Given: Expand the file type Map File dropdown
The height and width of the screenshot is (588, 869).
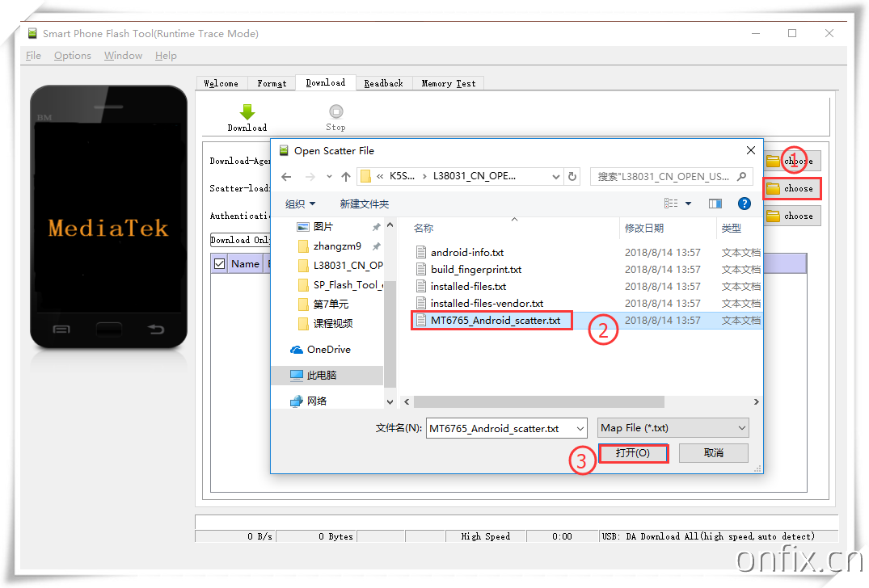Looking at the screenshot, I should click(x=742, y=428).
